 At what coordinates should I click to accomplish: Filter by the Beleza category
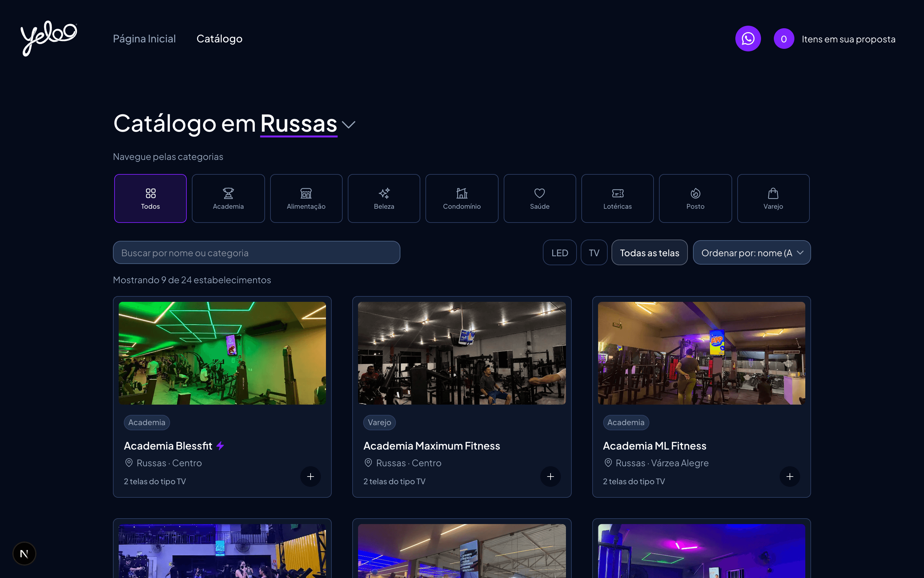click(384, 198)
